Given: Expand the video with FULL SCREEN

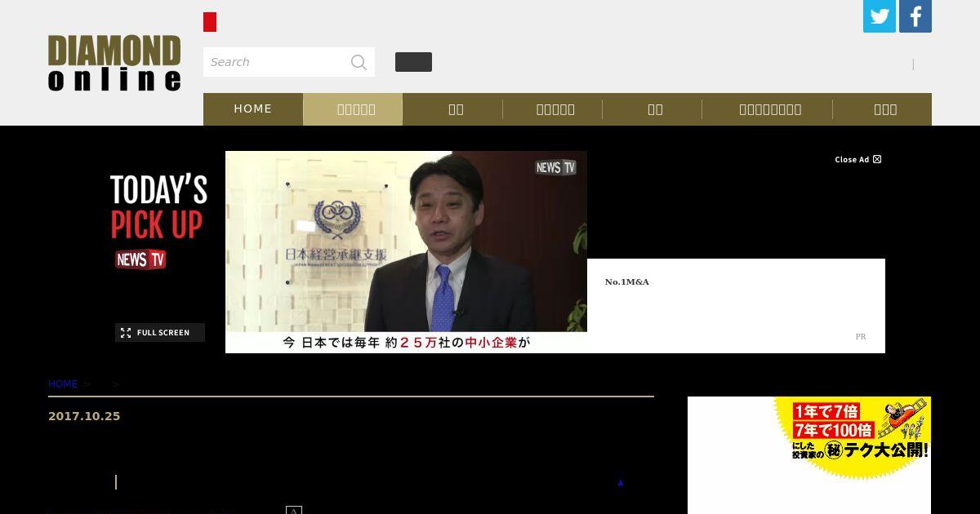Looking at the screenshot, I should point(160,333).
